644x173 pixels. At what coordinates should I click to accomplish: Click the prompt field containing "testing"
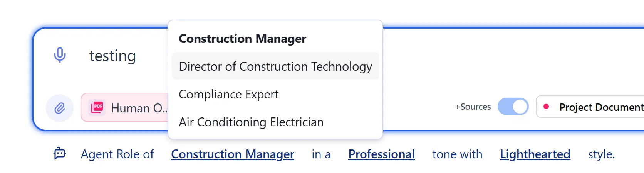point(113,56)
